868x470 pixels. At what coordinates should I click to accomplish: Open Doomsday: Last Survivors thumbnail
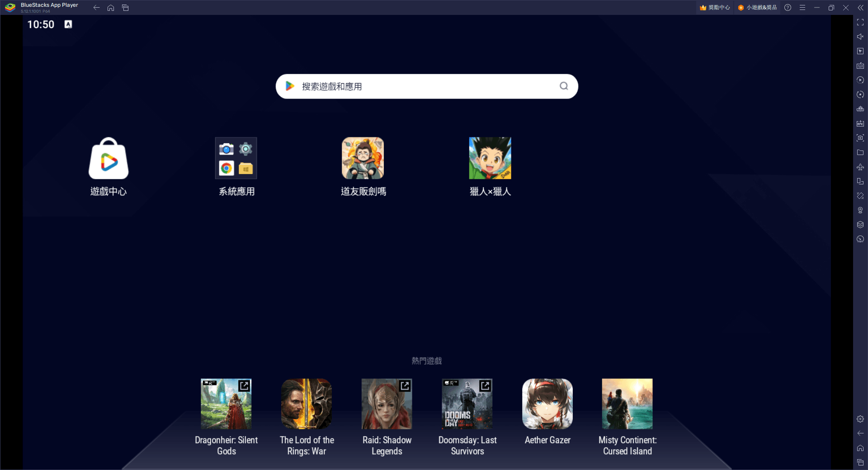click(467, 404)
